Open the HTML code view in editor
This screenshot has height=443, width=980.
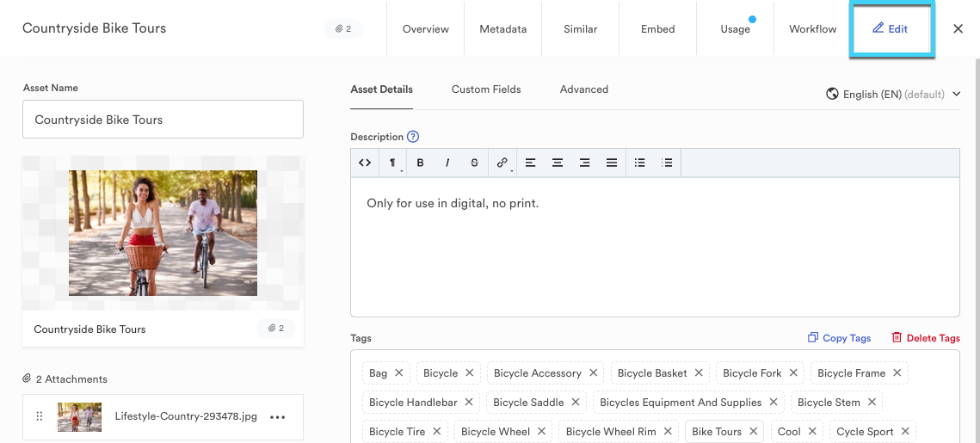[x=365, y=163]
